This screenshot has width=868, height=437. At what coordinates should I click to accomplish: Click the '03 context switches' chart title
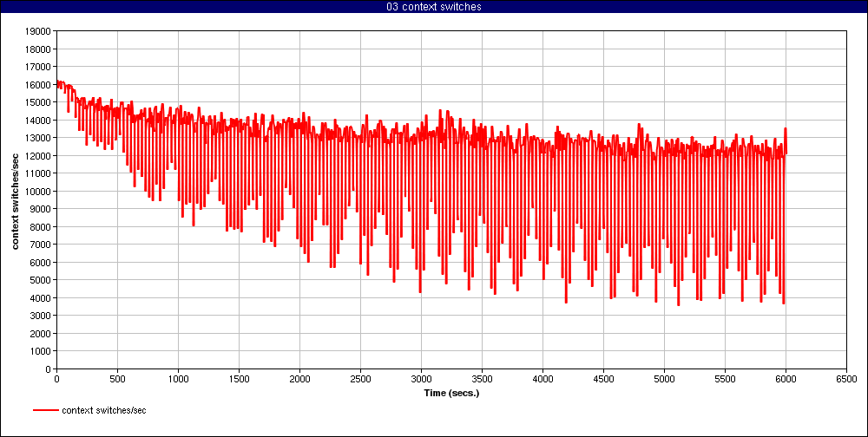tap(434, 7)
